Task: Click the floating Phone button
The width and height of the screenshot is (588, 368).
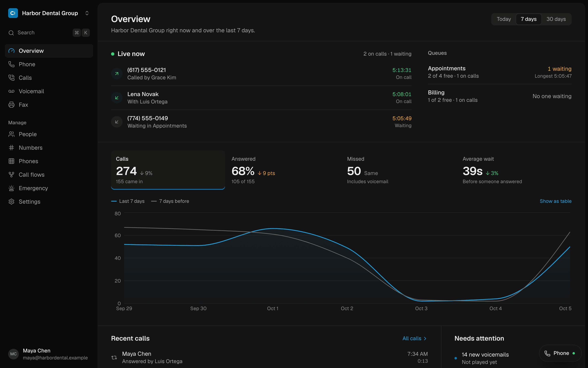Action: point(560,353)
